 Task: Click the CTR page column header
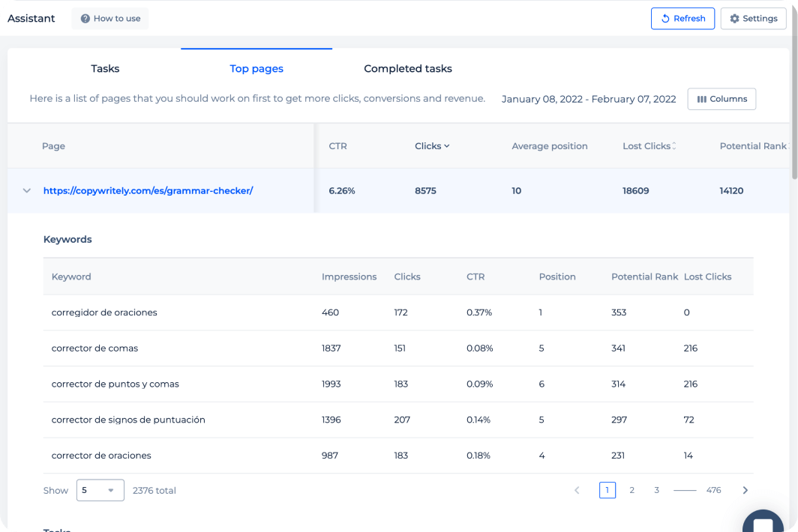(x=338, y=146)
